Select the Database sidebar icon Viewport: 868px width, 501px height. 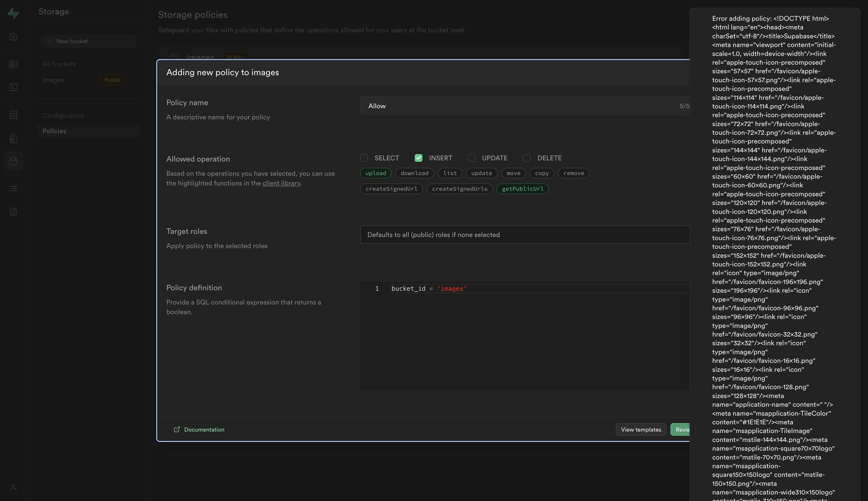(14, 115)
